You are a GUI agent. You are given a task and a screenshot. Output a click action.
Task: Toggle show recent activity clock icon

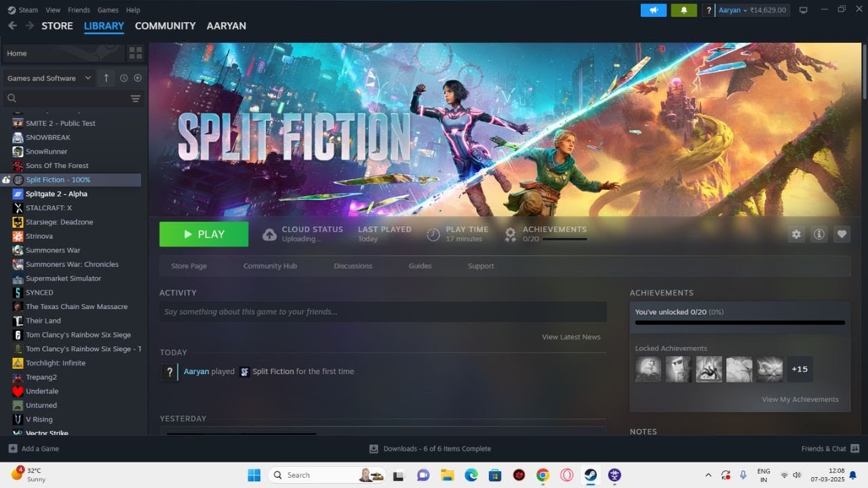(123, 78)
